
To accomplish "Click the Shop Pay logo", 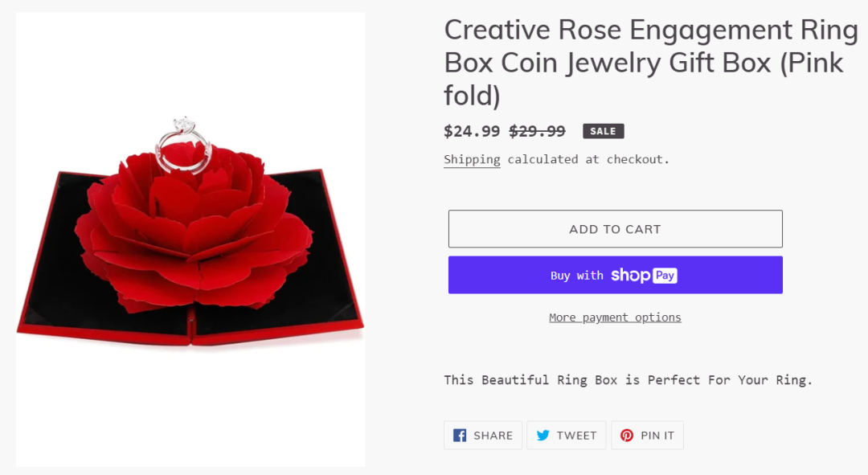I will (x=644, y=276).
